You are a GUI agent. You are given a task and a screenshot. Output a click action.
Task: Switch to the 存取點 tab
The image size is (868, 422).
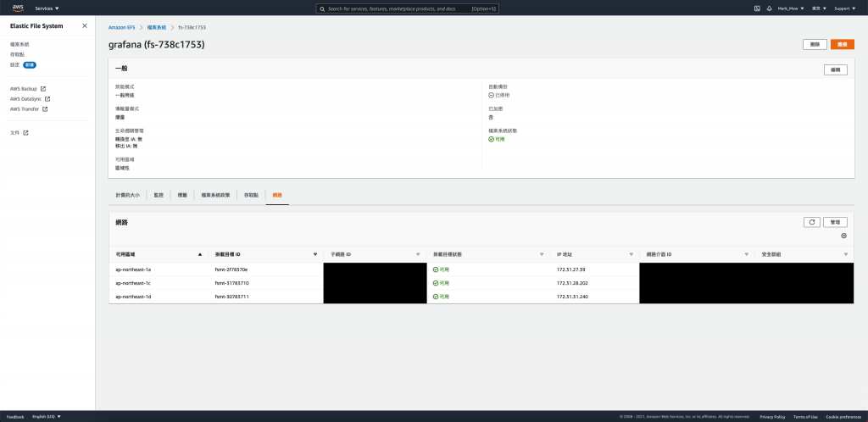click(251, 195)
